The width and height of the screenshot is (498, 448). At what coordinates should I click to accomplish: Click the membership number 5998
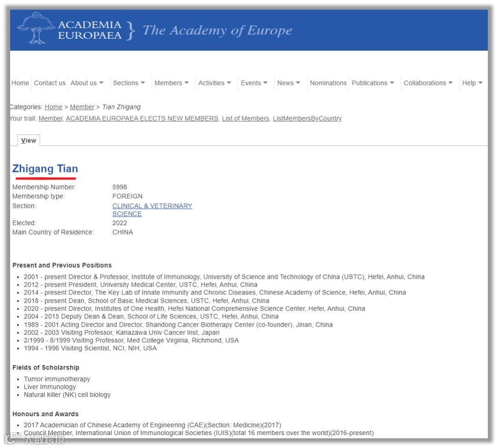(120, 187)
